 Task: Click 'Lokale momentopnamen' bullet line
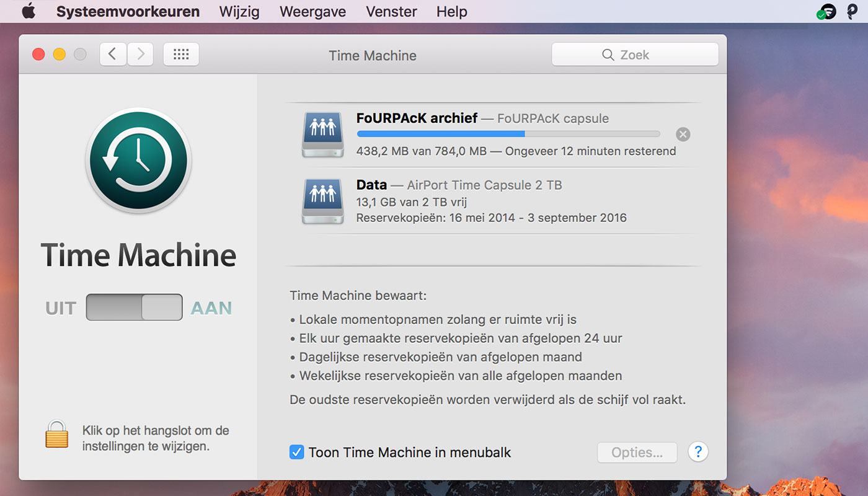pyautogui.click(x=433, y=320)
